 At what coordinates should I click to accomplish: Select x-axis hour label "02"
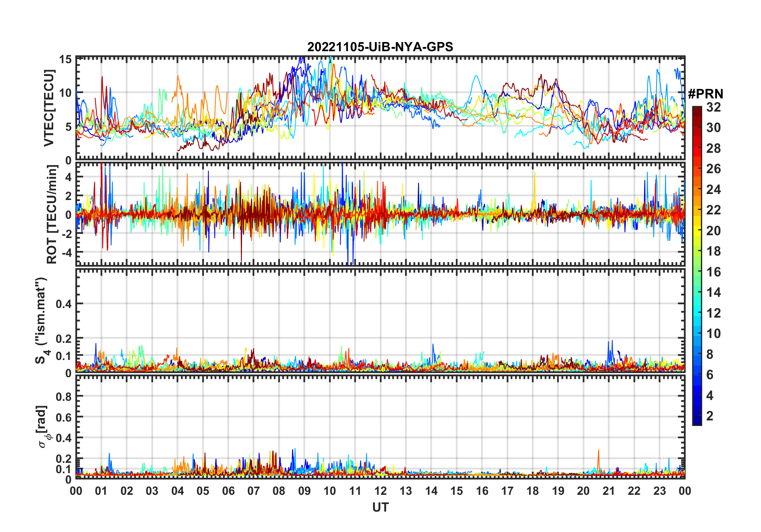click(x=127, y=491)
